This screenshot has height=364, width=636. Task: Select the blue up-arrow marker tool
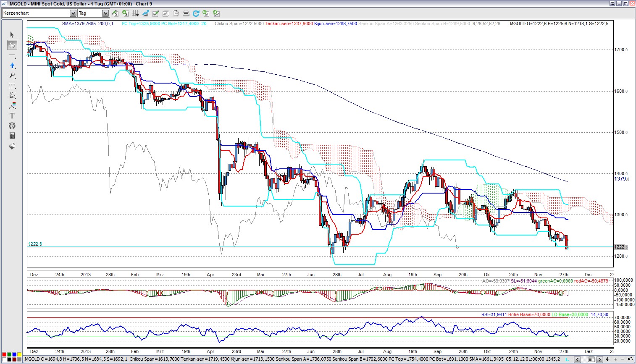point(12,65)
